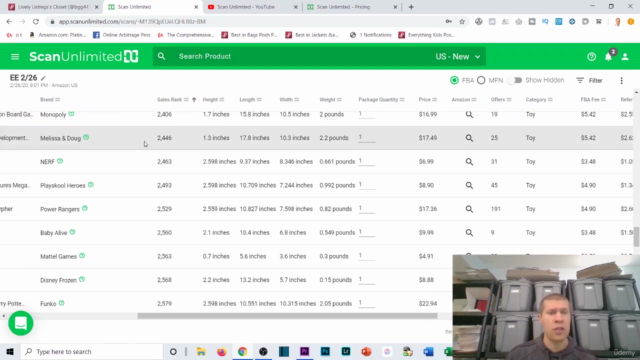The image size is (640, 360).
Task: Open Width column menu handle
Action: pyautogui.click(x=297, y=100)
